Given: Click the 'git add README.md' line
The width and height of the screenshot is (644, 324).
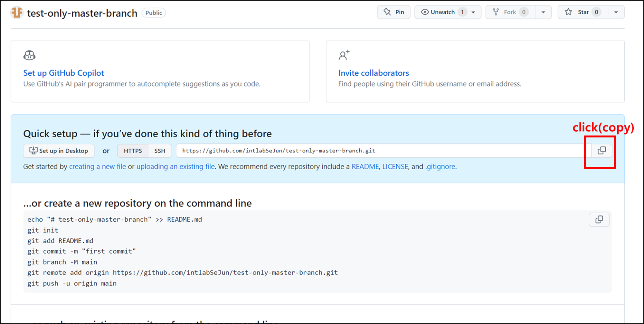Looking at the screenshot, I should (60, 241).
